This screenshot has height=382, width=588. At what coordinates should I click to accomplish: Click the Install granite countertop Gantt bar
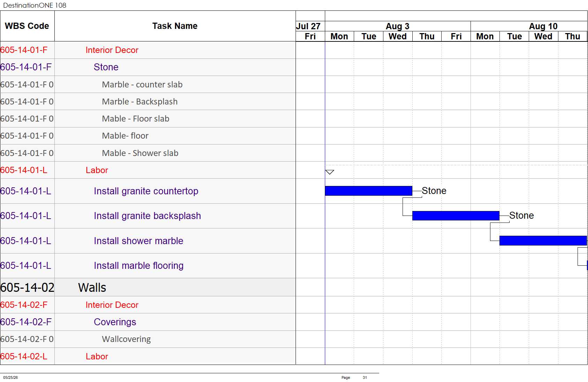point(368,191)
